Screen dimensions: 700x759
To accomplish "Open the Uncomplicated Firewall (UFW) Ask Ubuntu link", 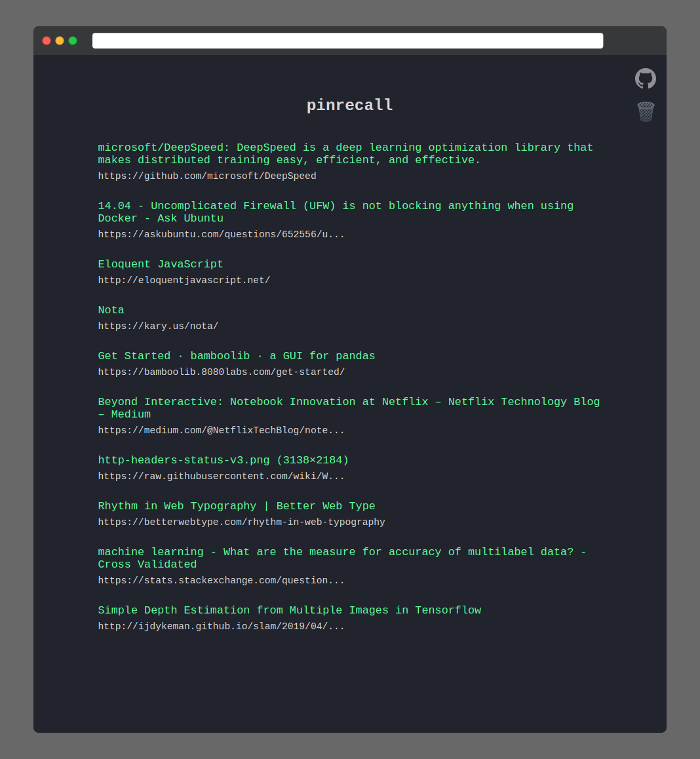I will (336, 212).
